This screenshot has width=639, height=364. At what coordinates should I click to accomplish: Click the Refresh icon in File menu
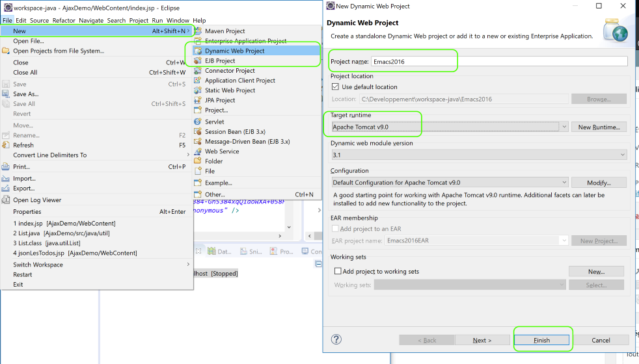pyautogui.click(x=6, y=145)
